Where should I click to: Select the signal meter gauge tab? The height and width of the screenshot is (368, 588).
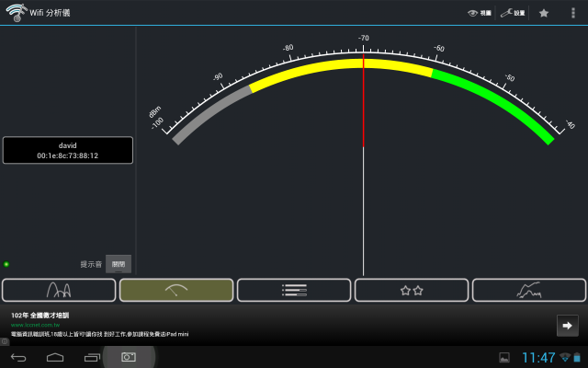176,290
